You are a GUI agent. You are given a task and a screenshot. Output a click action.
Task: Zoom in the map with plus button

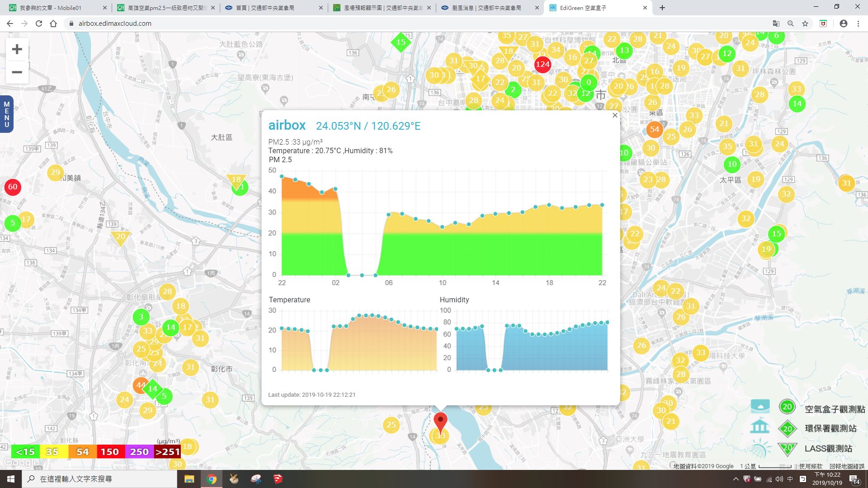click(x=17, y=49)
